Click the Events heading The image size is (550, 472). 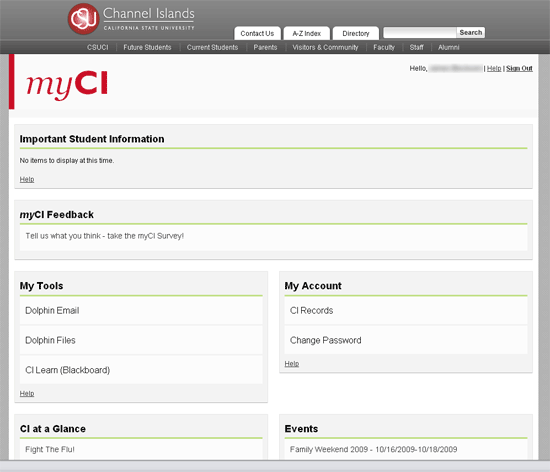tap(301, 429)
